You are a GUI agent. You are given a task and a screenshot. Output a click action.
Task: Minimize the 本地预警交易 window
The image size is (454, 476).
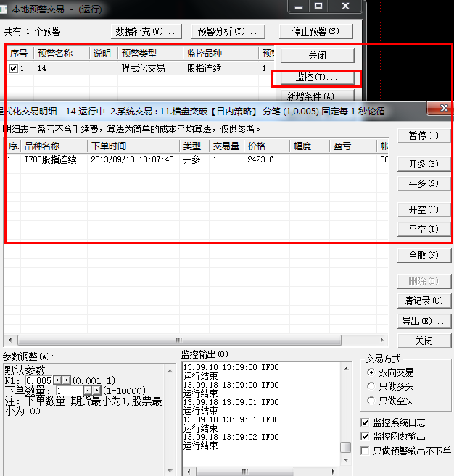pos(299,6)
